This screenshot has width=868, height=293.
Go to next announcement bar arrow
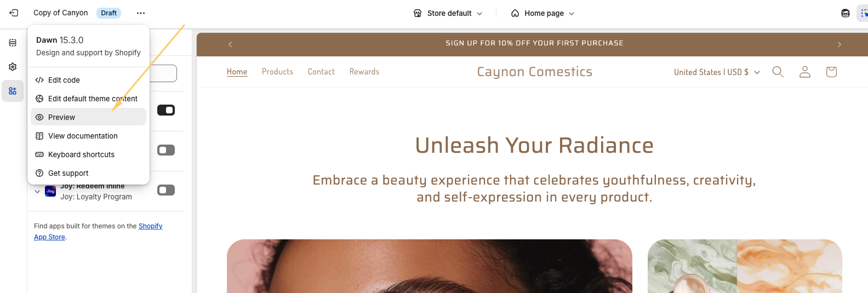(839, 44)
